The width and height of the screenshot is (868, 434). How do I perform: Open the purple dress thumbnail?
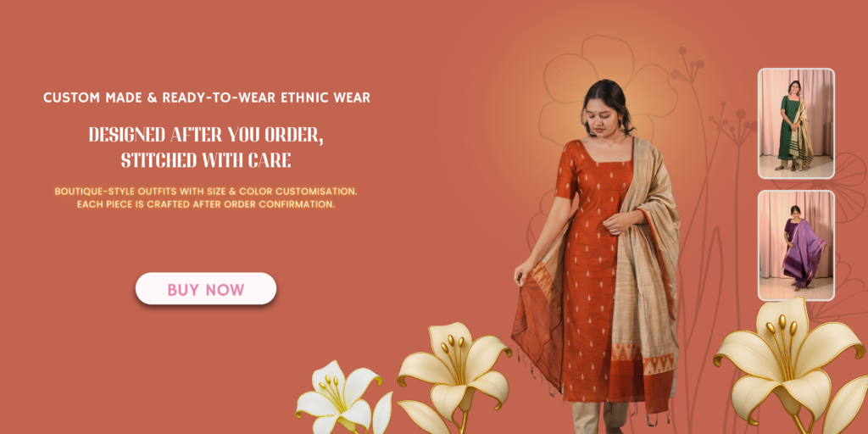pyautogui.click(x=796, y=245)
